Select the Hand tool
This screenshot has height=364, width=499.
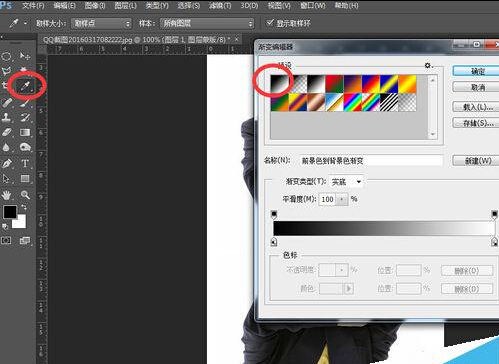[x=7, y=195]
